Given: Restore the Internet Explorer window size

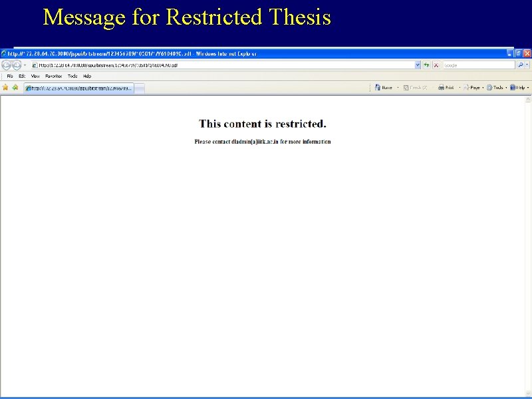Looking at the screenshot, I should (x=518, y=53).
